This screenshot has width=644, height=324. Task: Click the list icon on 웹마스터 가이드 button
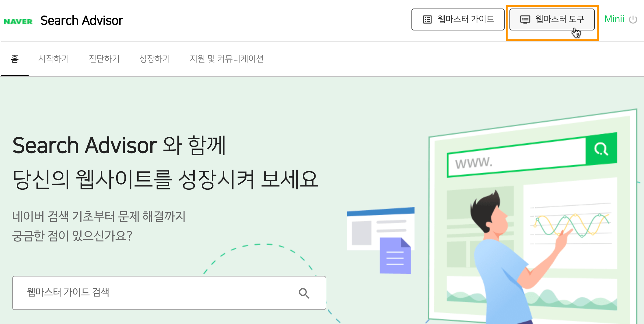[427, 19]
